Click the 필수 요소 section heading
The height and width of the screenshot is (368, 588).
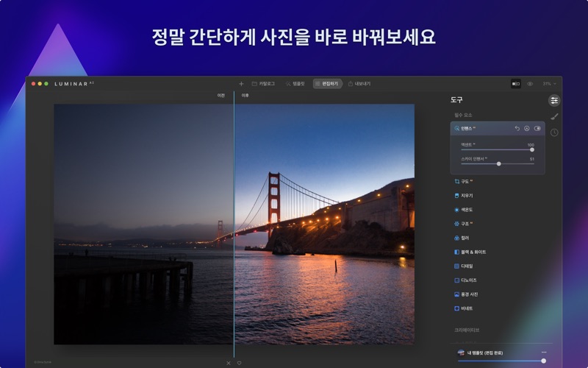coord(463,115)
